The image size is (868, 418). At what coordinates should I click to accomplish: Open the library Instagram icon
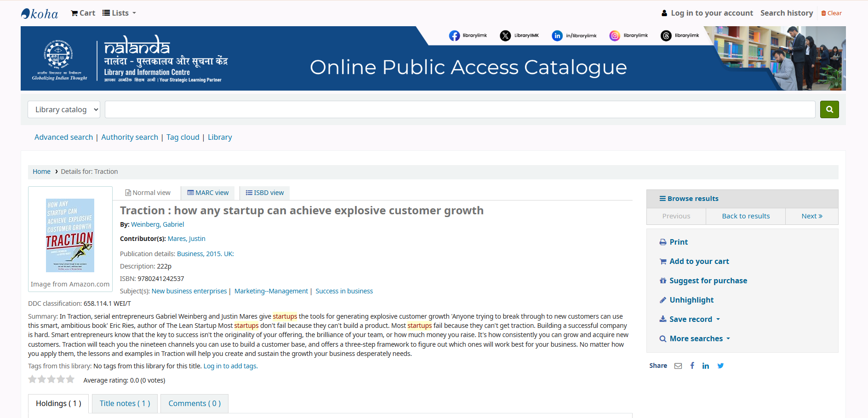coord(614,36)
